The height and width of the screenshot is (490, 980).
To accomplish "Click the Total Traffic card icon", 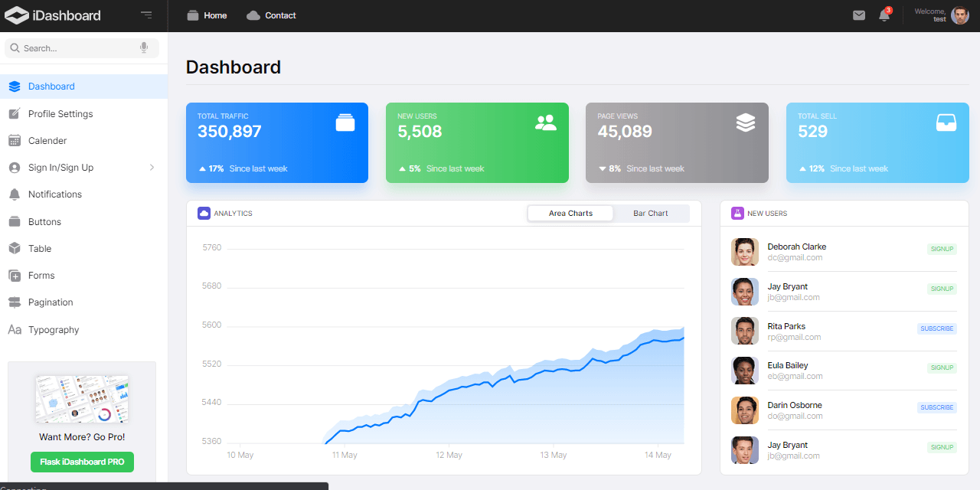I will coord(345,122).
